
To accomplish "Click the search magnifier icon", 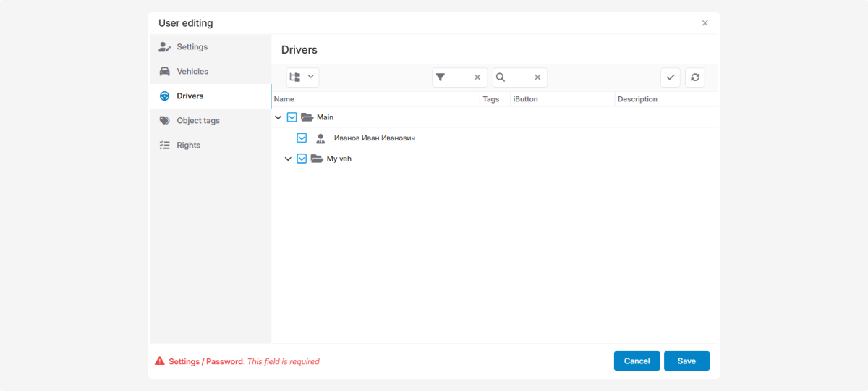I will point(501,77).
